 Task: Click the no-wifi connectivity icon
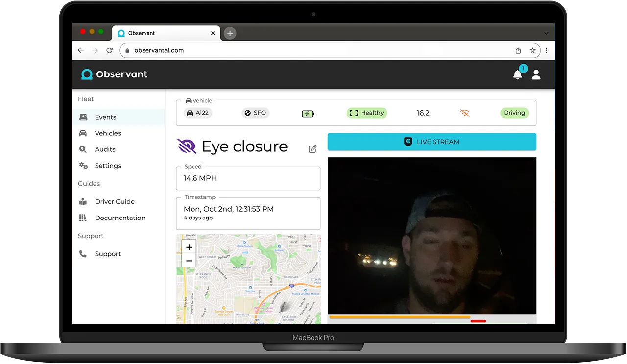465,113
